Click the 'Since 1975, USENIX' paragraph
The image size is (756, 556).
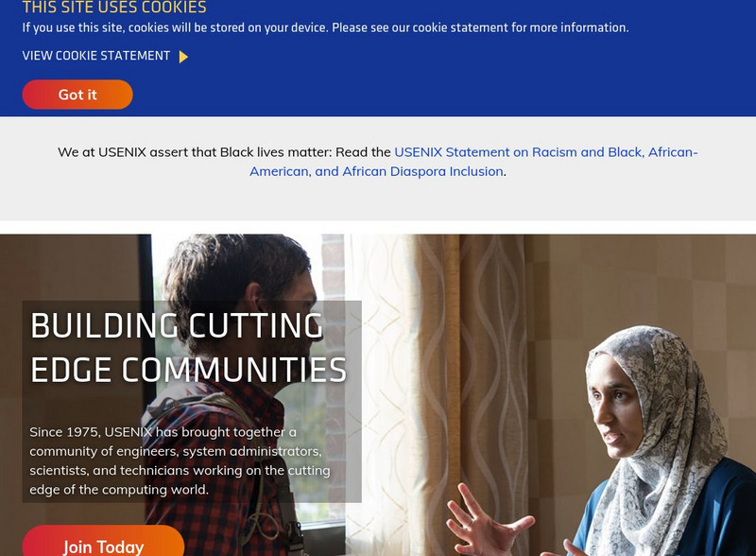(180, 460)
